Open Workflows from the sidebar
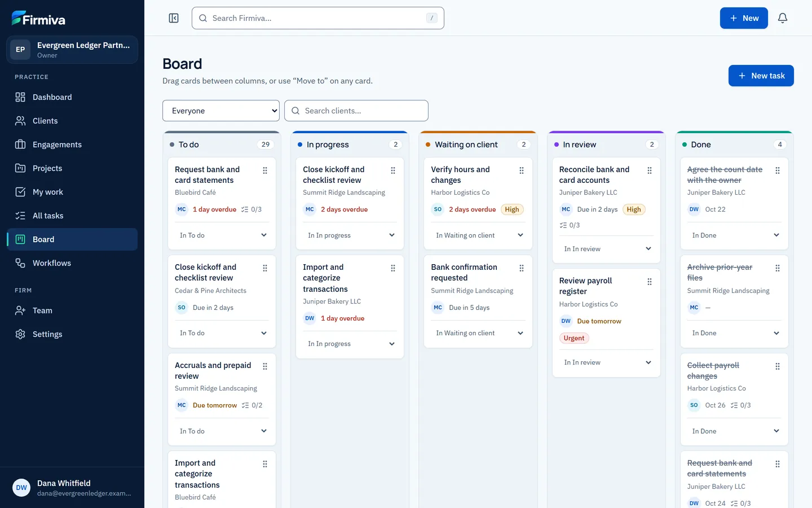This screenshot has width=812, height=508. click(x=72, y=263)
